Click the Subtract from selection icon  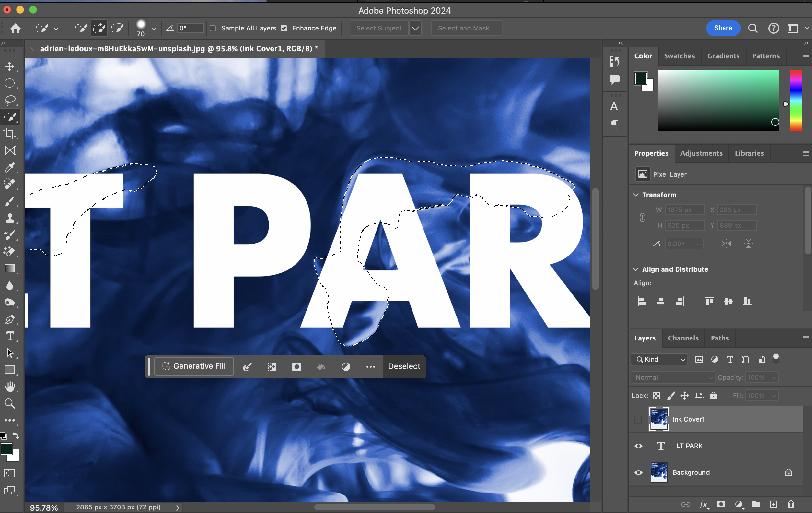click(x=117, y=28)
